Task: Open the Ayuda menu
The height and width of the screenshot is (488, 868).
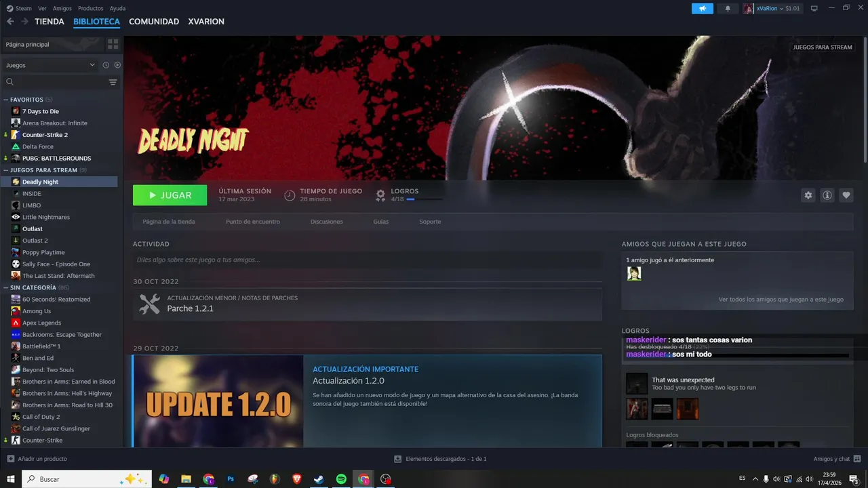Action: coord(117,8)
